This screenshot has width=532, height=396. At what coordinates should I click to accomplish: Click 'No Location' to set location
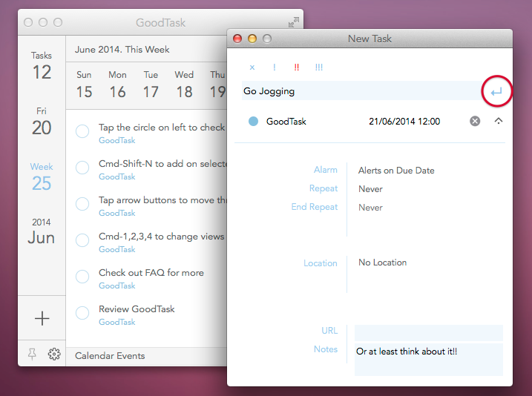382,263
